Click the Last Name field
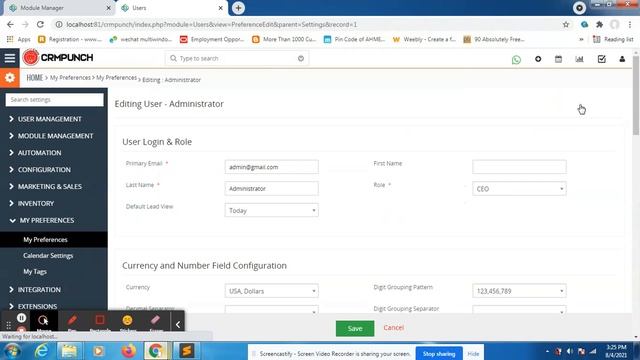This screenshot has height=360, width=640. point(271,189)
